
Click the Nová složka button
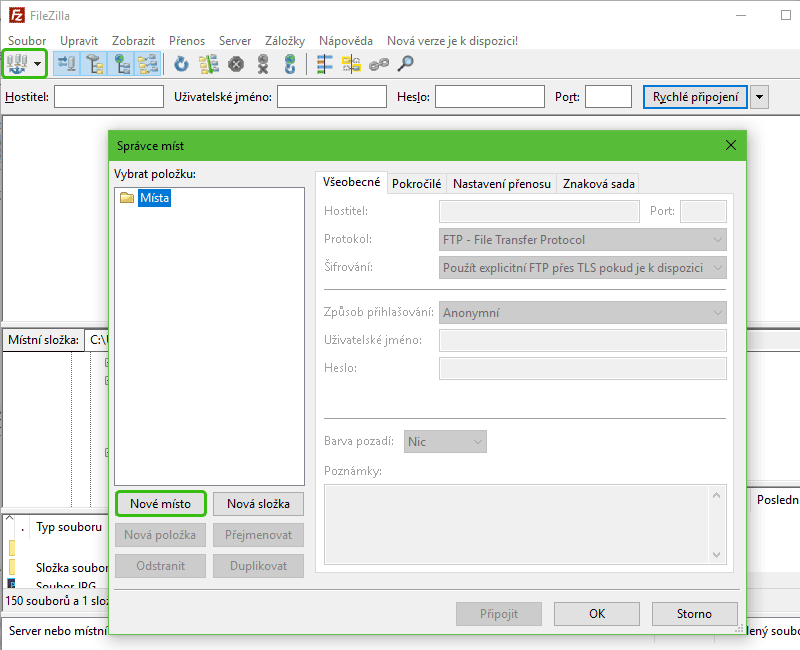click(258, 504)
